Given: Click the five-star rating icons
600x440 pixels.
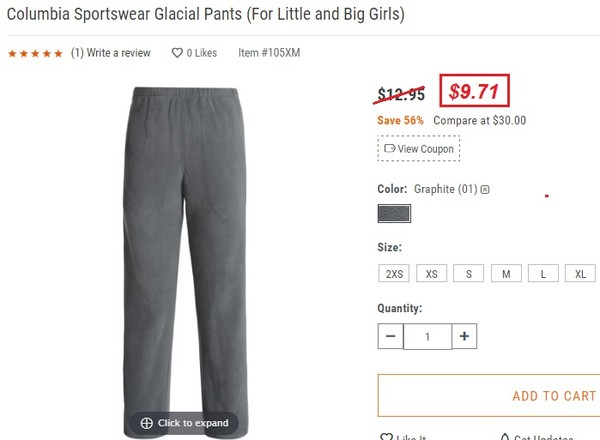Looking at the screenshot, I should (35, 53).
